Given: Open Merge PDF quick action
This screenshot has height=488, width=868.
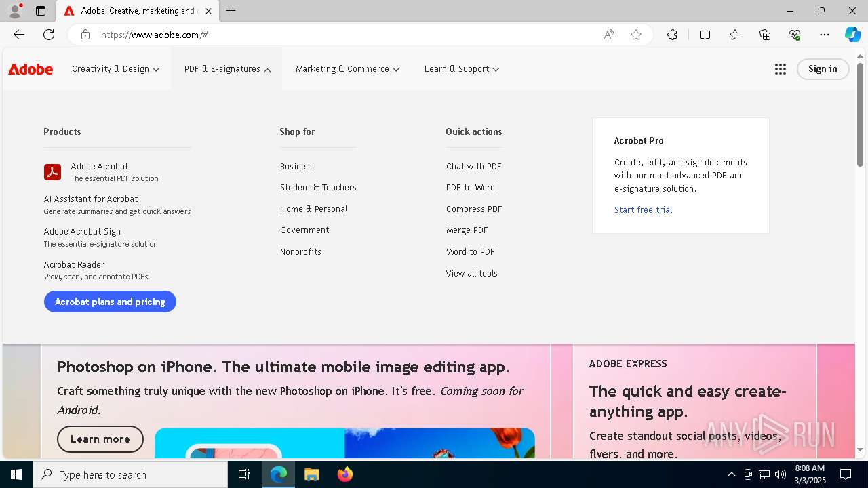Looking at the screenshot, I should click(x=467, y=230).
